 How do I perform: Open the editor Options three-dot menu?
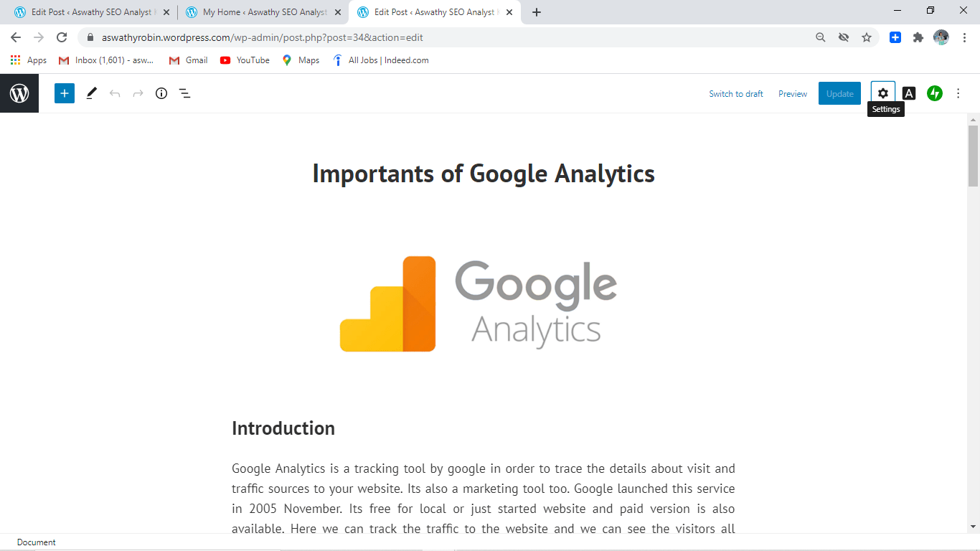[x=958, y=93]
